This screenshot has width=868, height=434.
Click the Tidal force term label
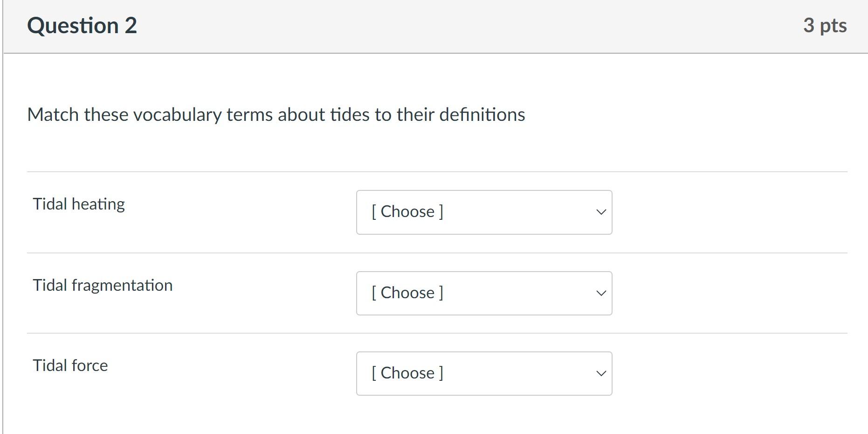[69, 365]
